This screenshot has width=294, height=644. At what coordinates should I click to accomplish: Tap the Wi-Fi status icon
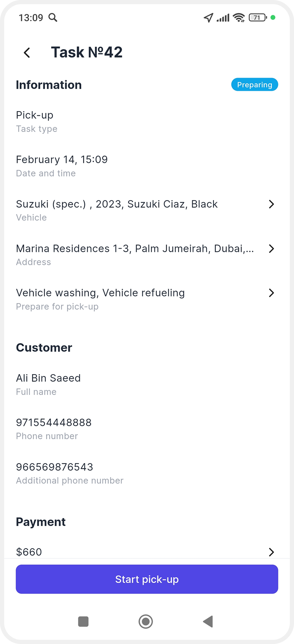click(x=239, y=17)
